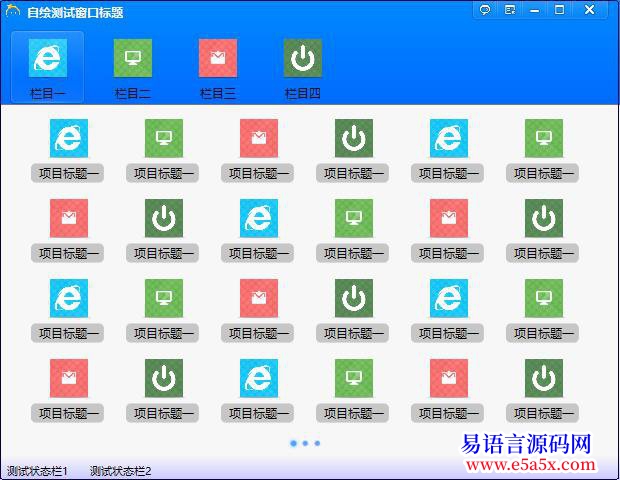The width and height of the screenshot is (620, 480).
Task: Click the app logo beside the window title
Action: (x=13, y=11)
